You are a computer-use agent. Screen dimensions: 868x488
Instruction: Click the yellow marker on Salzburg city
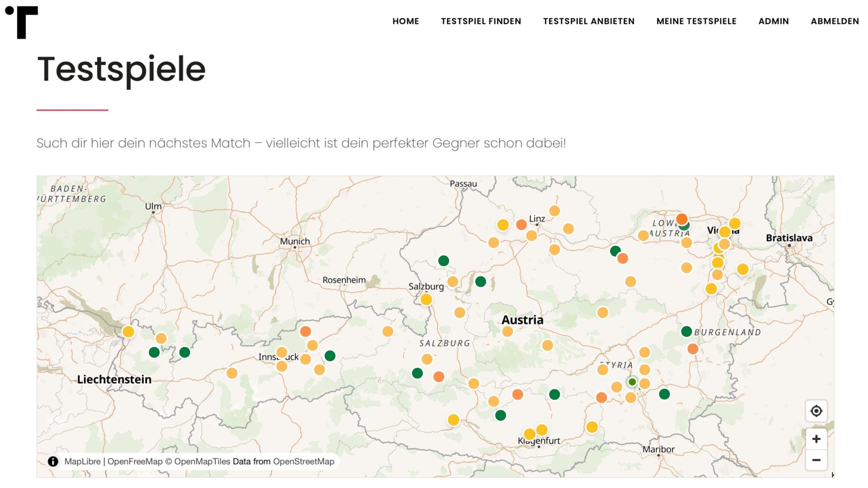tap(426, 300)
